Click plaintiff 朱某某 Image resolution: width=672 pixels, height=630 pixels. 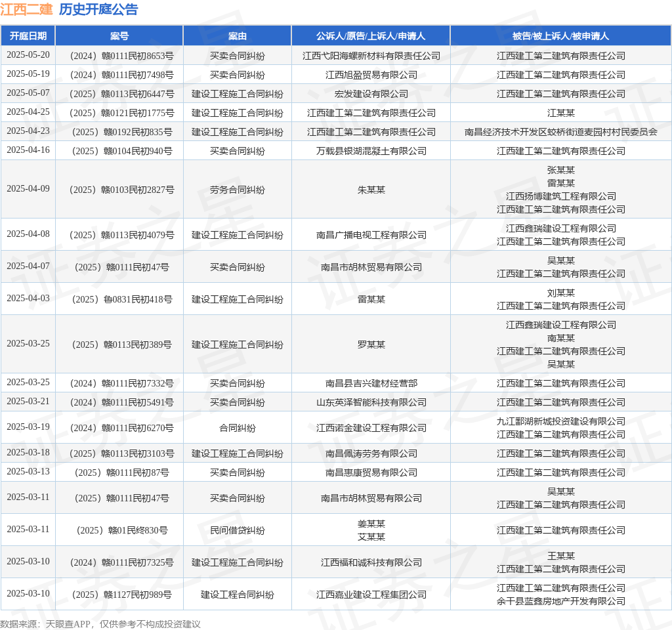371,190
